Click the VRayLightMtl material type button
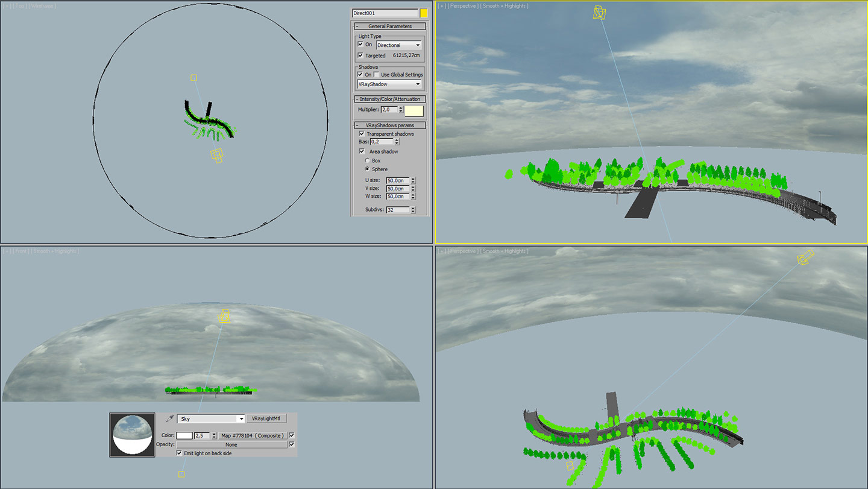The width and height of the screenshot is (868, 489). (267, 418)
